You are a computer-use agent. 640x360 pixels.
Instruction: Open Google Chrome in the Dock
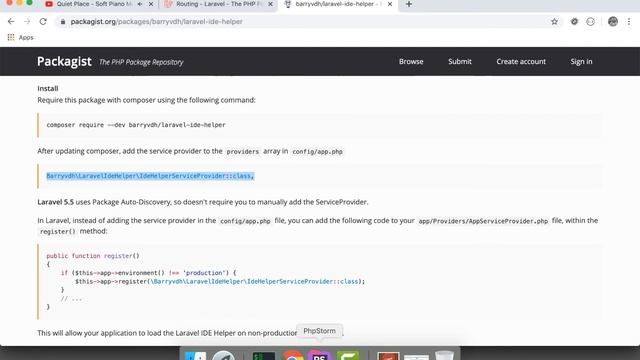[292, 355]
